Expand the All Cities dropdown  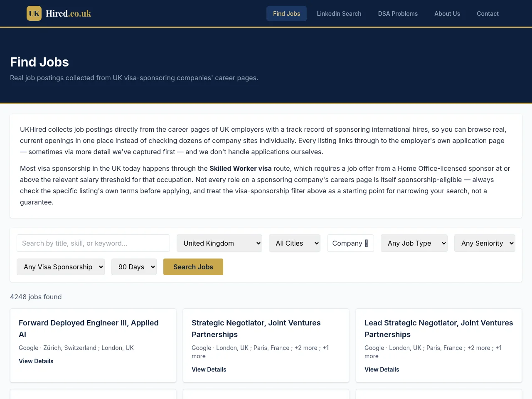[295, 243]
